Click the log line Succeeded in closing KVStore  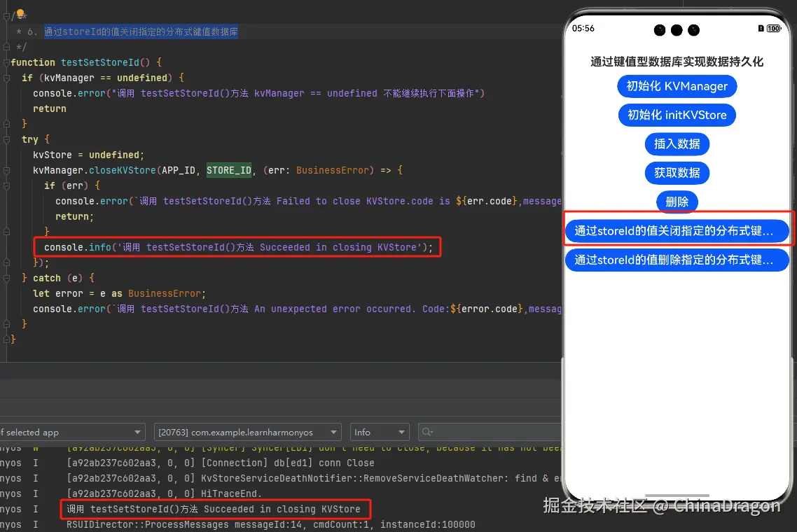tap(214, 509)
